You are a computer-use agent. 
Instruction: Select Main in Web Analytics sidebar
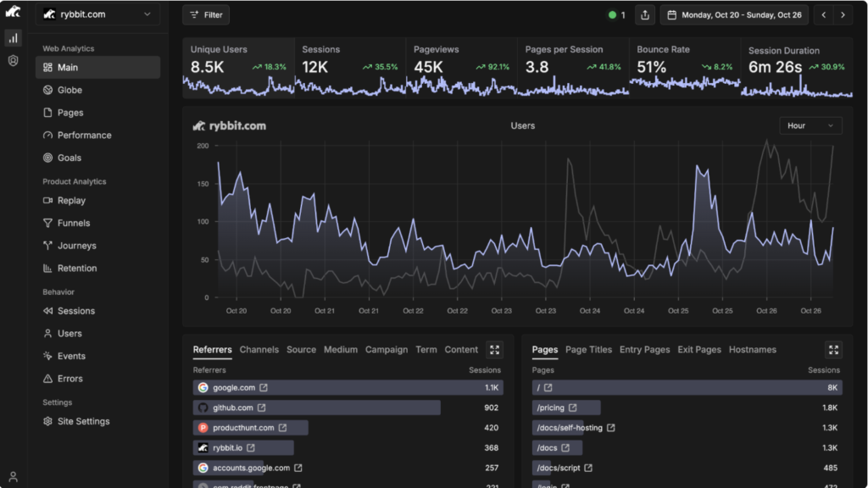(98, 68)
